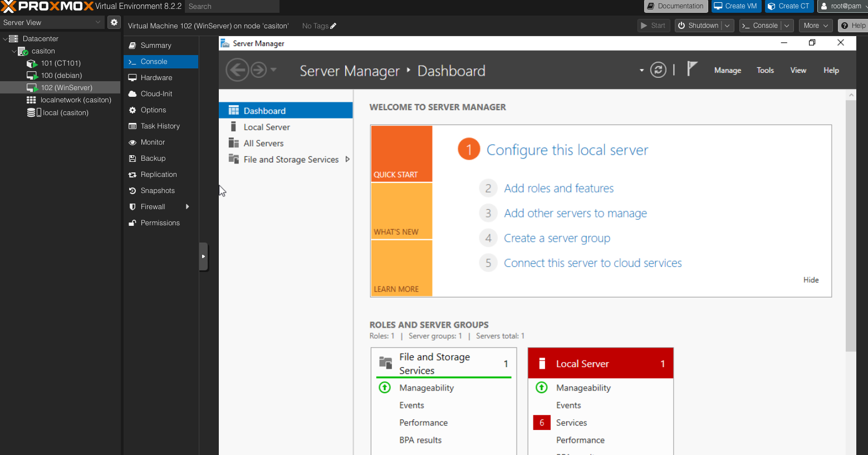Viewport: 868px width, 455px height.
Task: Click the Manageability status icon under Local Server
Action: pyautogui.click(x=541, y=388)
